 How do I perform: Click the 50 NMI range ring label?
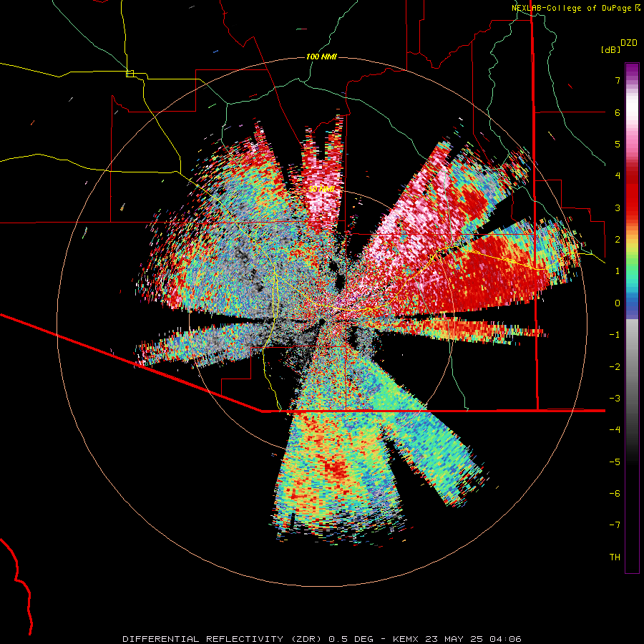pos(321,189)
